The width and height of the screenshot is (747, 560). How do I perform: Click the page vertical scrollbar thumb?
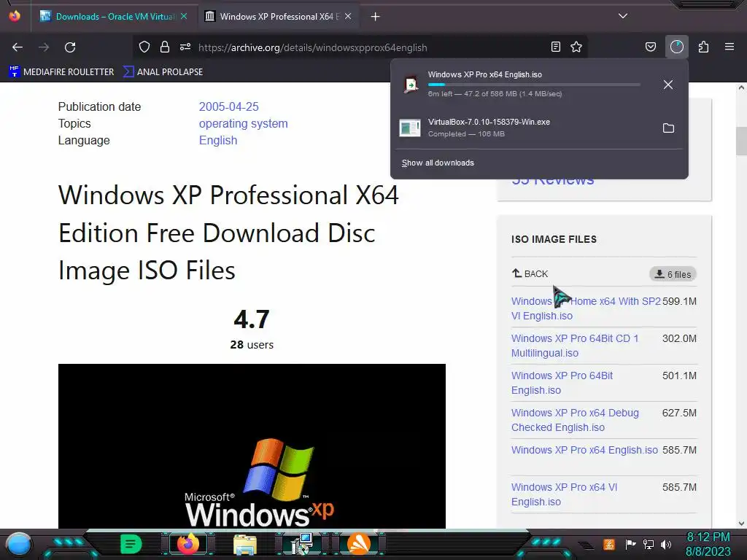741,141
